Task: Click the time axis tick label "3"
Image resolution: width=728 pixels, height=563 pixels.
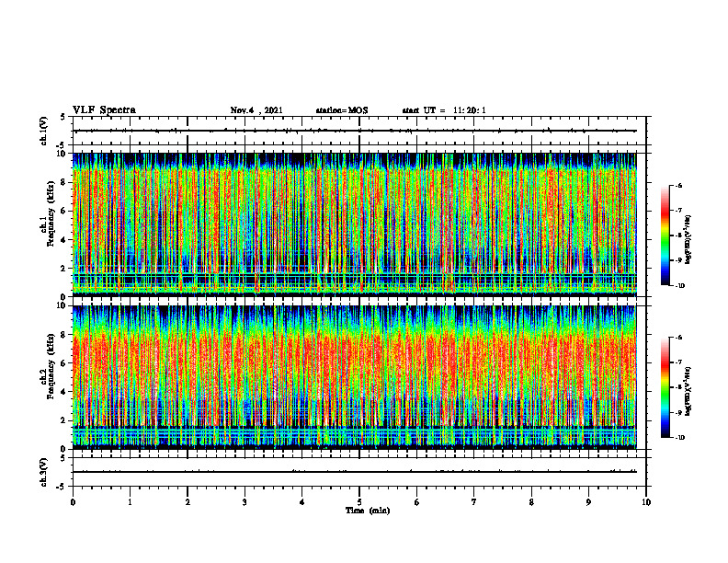Action: pos(245,502)
